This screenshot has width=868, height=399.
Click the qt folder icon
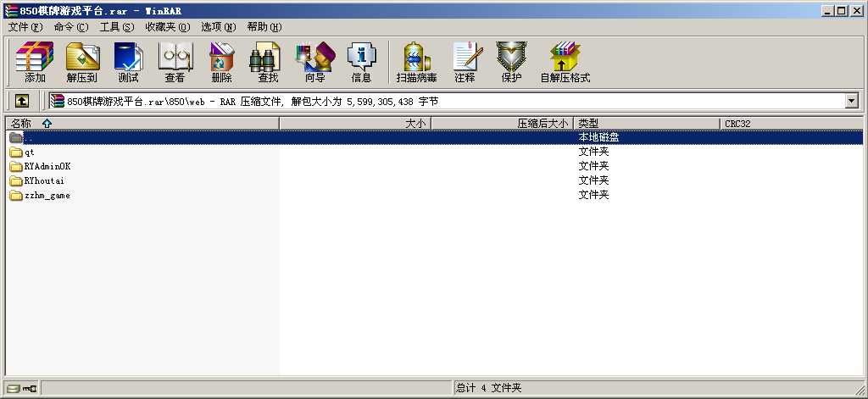click(x=16, y=152)
